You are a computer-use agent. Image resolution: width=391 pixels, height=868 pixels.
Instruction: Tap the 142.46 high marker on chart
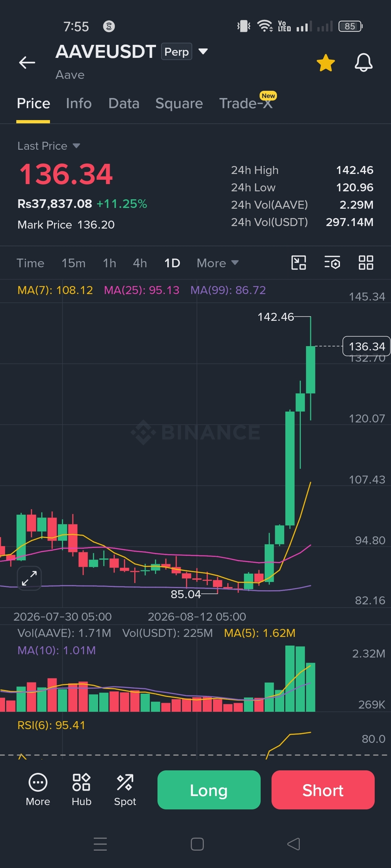point(276,317)
